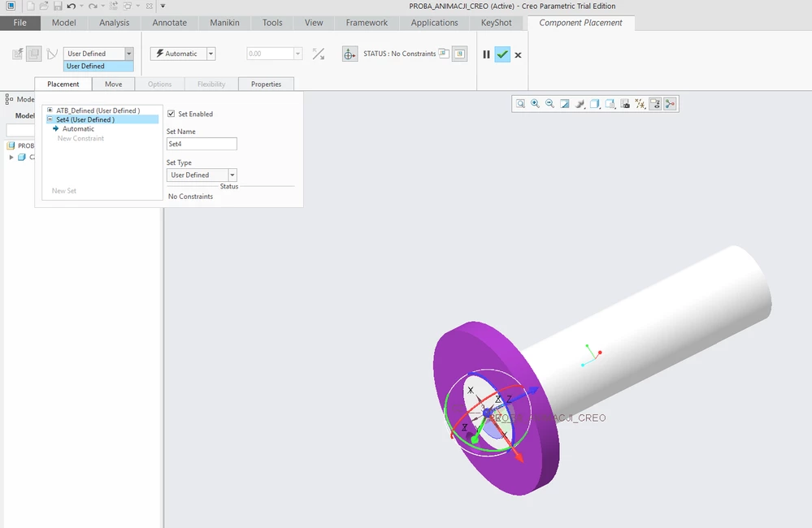This screenshot has height=528, width=812.
Task: Expand the model tree part node arrow
Action: coord(11,158)
